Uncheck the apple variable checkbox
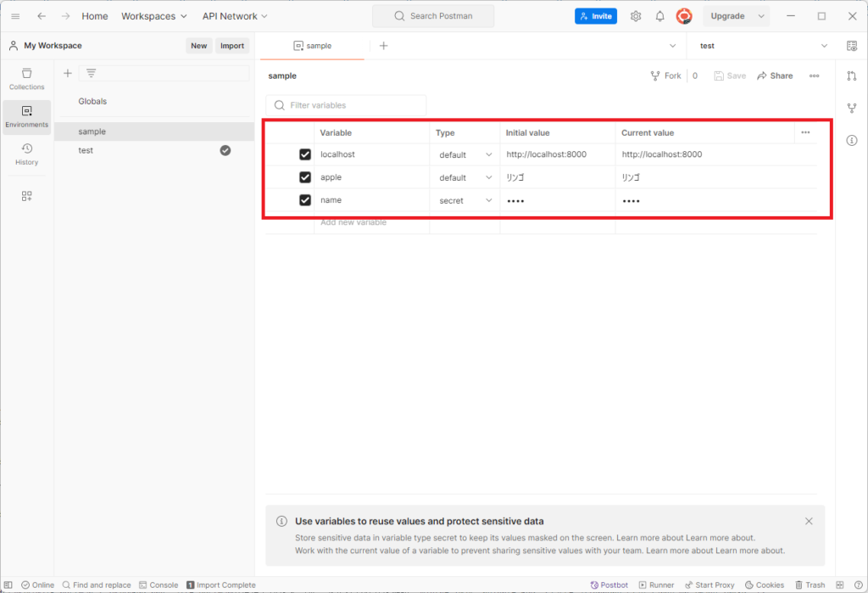This screenshot has height=593, width=868. [x=305, y=176]
